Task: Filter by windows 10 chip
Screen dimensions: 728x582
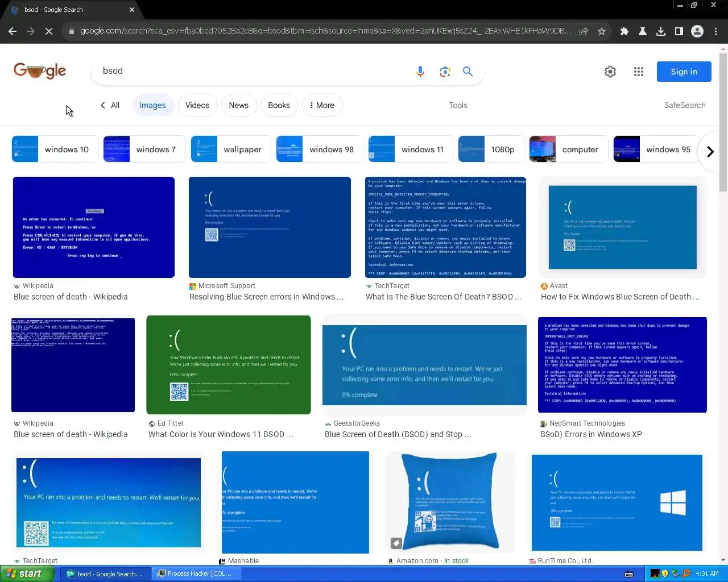Action: [55, 149]
